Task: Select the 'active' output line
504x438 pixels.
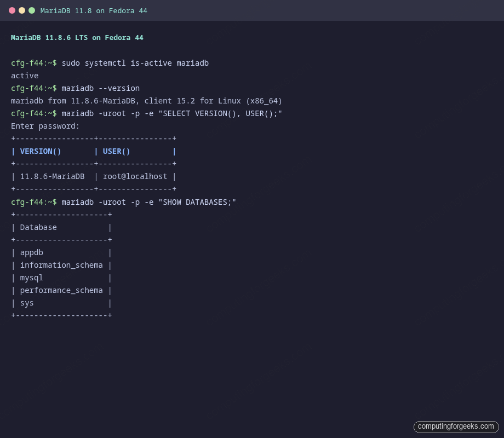Action: coord(25,76)
